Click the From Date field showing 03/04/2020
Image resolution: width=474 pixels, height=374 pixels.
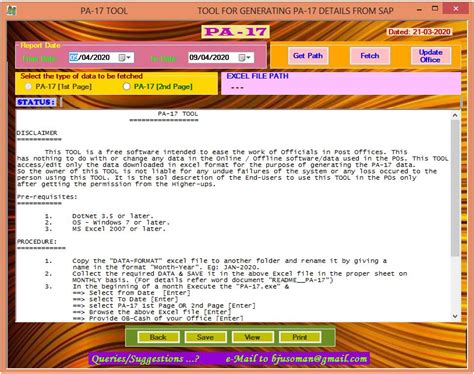click(101, 58)
